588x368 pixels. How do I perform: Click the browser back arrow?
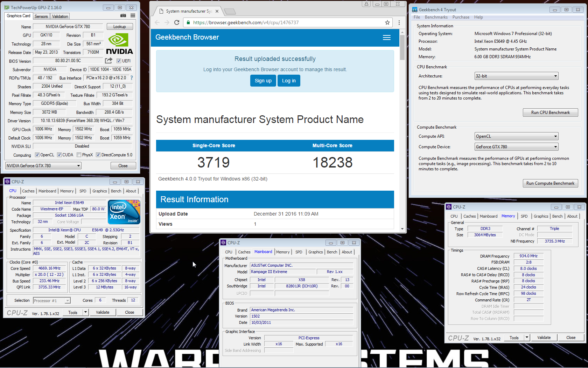tap(157, 22)
